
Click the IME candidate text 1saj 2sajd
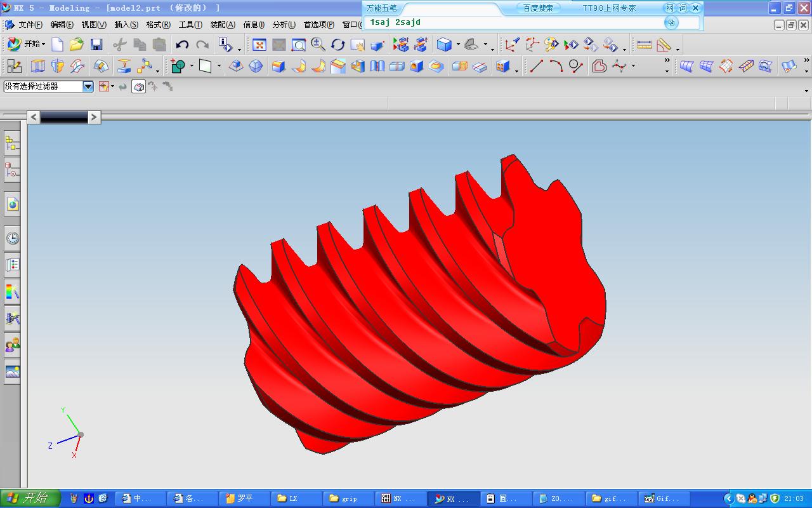pos(395,22)
